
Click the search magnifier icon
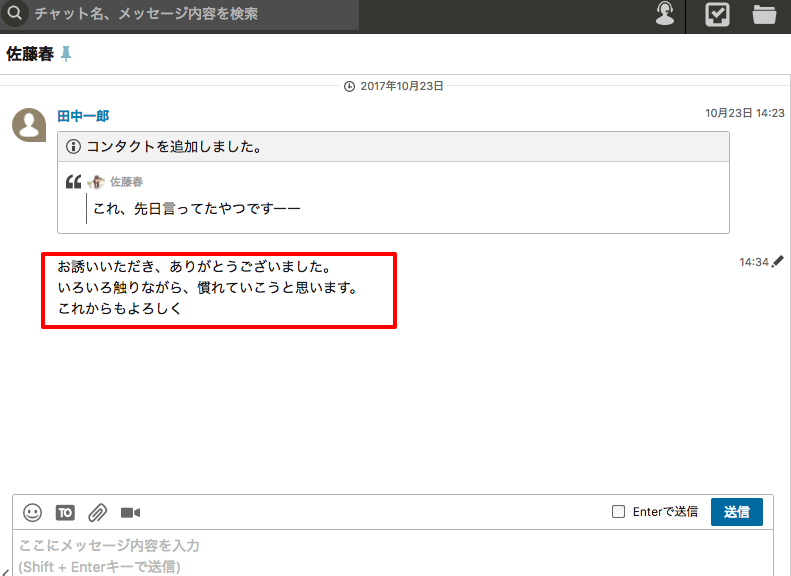15,13
